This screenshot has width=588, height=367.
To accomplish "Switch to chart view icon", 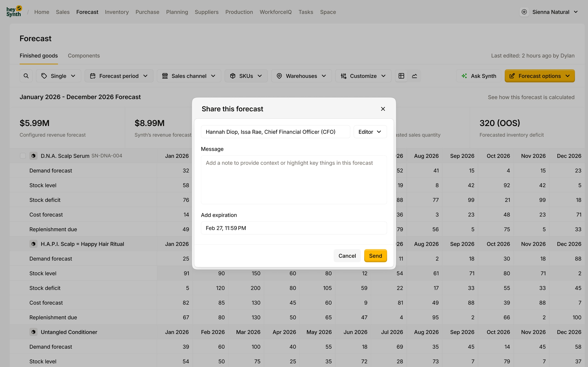I will (x=415, y=76).
